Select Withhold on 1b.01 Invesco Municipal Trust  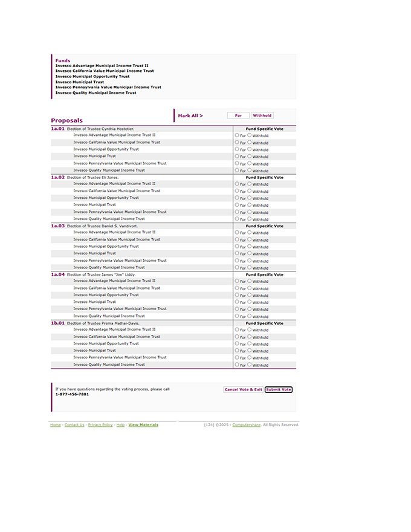(249, 351)
